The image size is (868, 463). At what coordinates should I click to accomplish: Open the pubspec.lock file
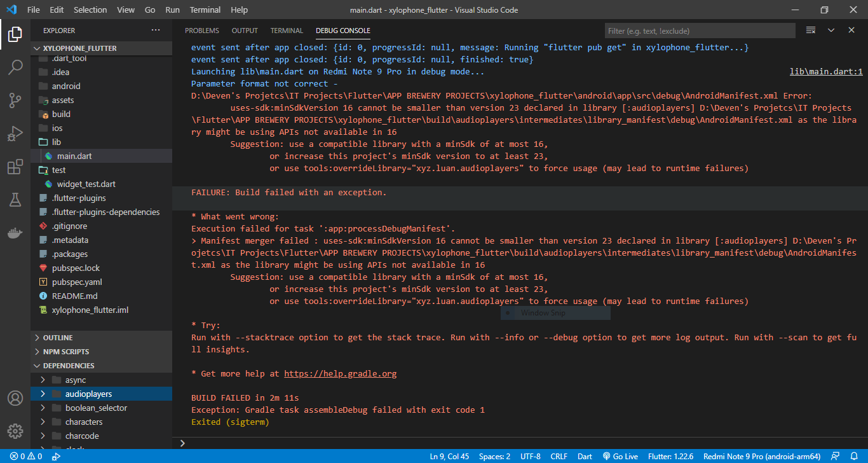(x=102, y=268)
